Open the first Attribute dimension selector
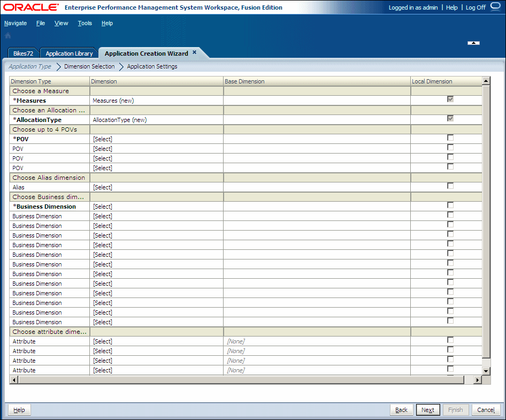Screen dimensions: 506x420 [x=102, y=341]
